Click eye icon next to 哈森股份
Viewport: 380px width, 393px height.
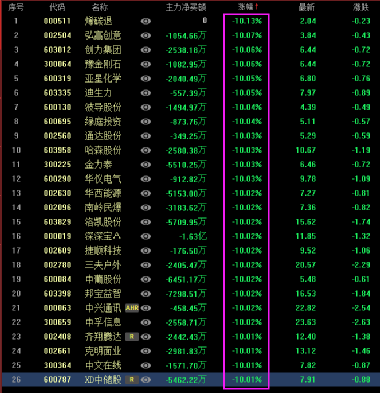[146, 150]
